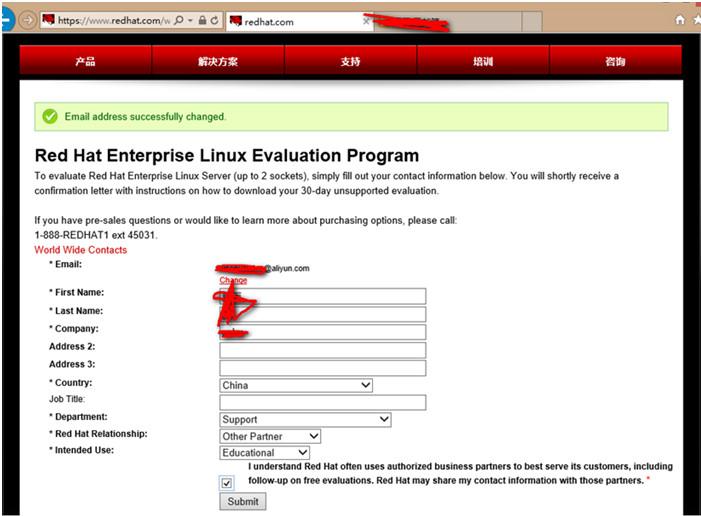Switch to the redhat.com tab
701x516 pixels.
300,21
